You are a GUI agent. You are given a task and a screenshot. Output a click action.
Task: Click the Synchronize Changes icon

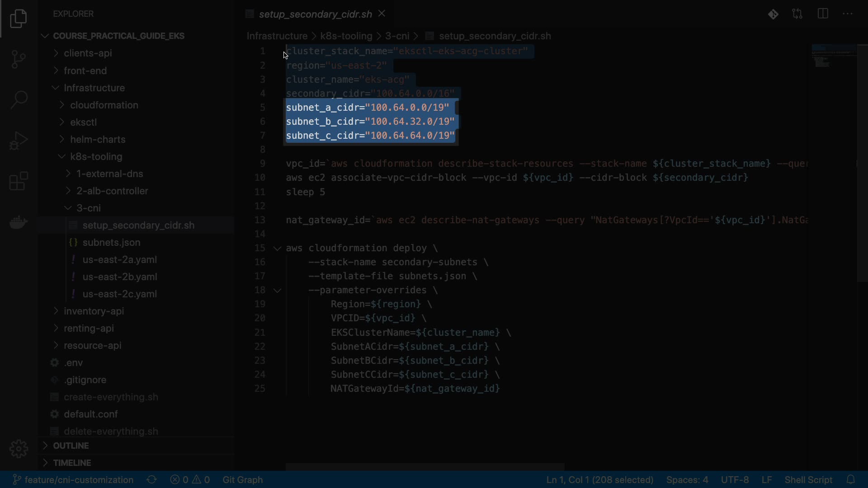pyautogui.click(x=152, y=479)
